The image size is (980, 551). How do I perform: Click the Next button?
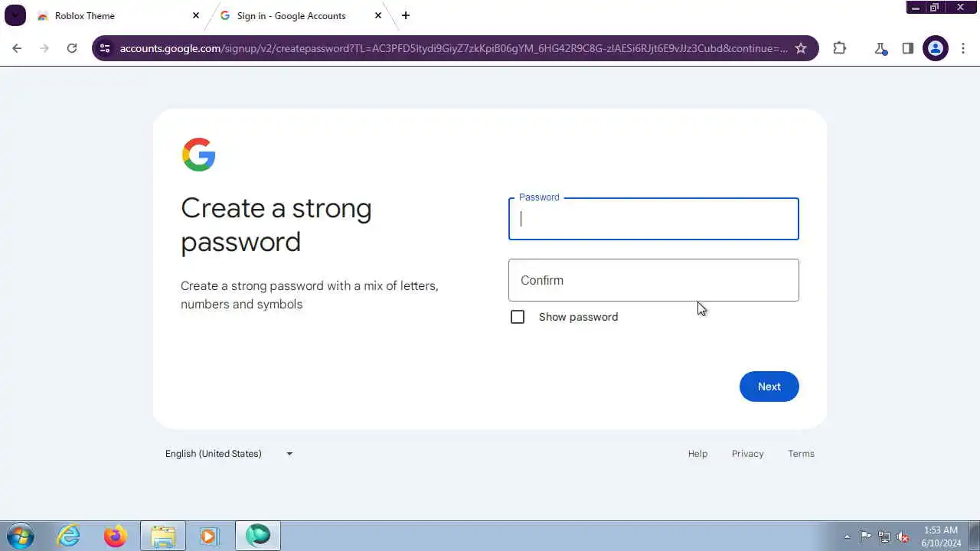click(769, 386)
